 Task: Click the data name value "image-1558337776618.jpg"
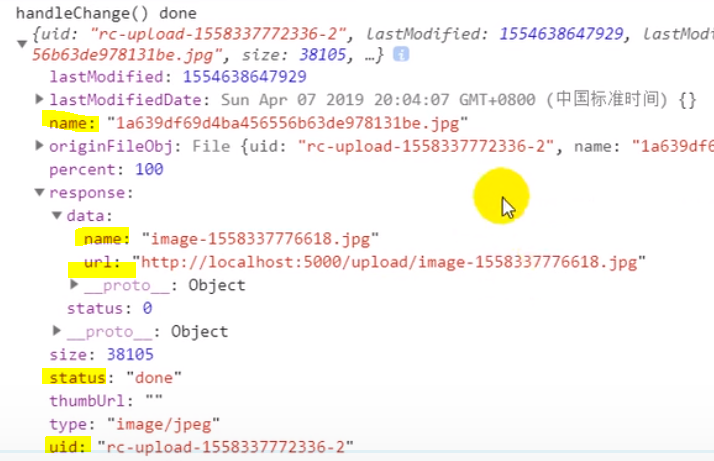click(260, 239)
